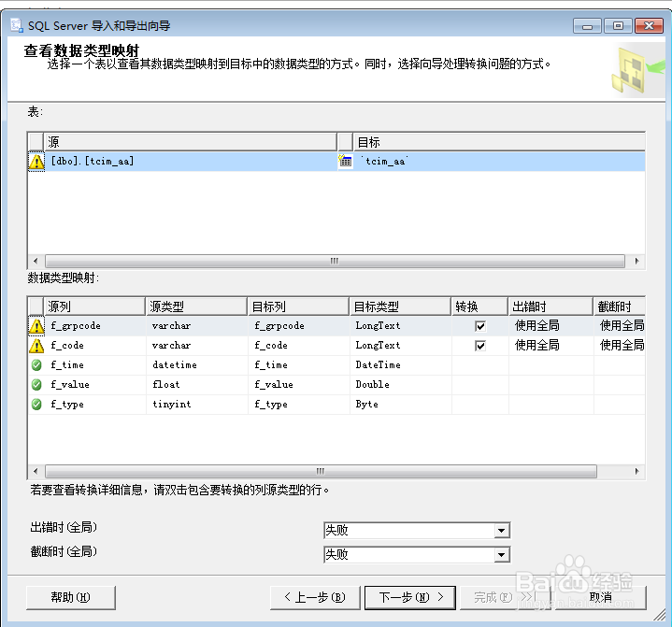Click the varchar source type for f_code
This screenshot has height=627, width=672.
pyautogui.click(x=197, y=346)
